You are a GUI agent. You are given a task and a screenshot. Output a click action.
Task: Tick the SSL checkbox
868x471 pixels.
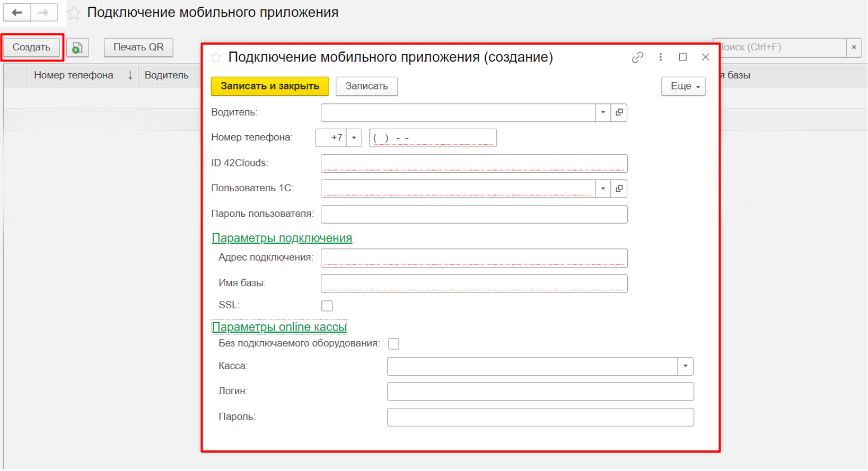coord(327,306)
